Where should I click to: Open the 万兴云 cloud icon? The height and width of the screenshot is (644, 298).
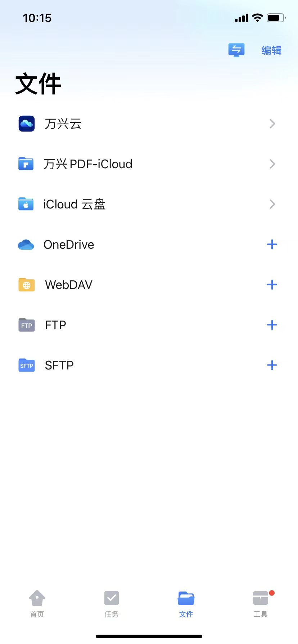(27, 124)
